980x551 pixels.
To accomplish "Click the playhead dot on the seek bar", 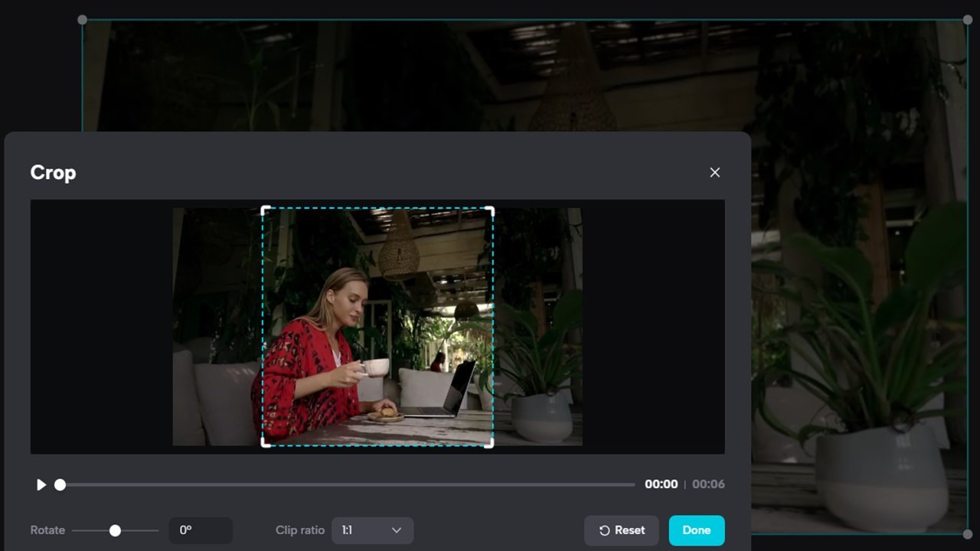I will click(60, 484).
